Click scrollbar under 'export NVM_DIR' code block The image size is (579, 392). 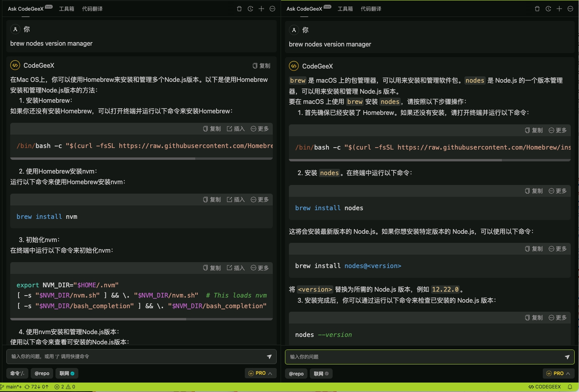click(x=98, y=319)
